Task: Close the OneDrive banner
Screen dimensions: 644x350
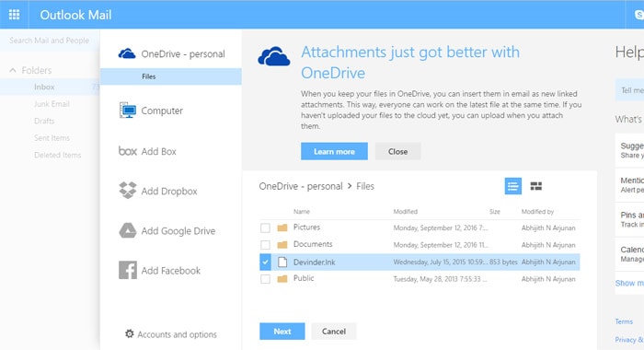Action: coord(398,151)
